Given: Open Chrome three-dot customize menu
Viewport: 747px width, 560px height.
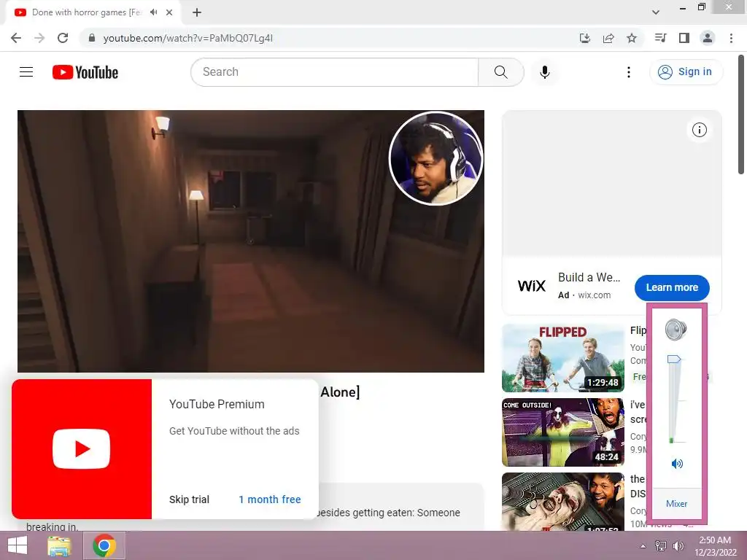Looking at the screenshot, I should pos(731,38).
